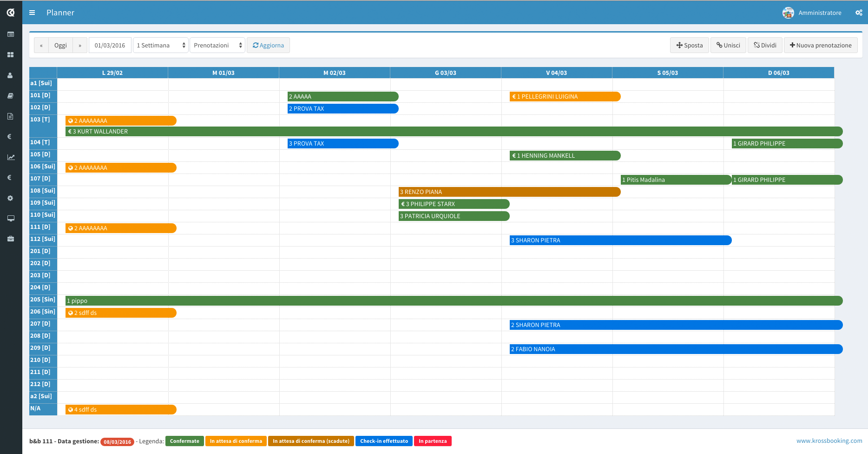Open the 2 SHARON PIETRA booking

coord(676,325)
